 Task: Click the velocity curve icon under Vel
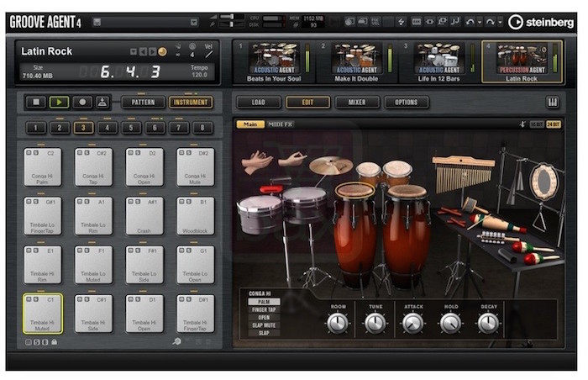coord(208,55)
